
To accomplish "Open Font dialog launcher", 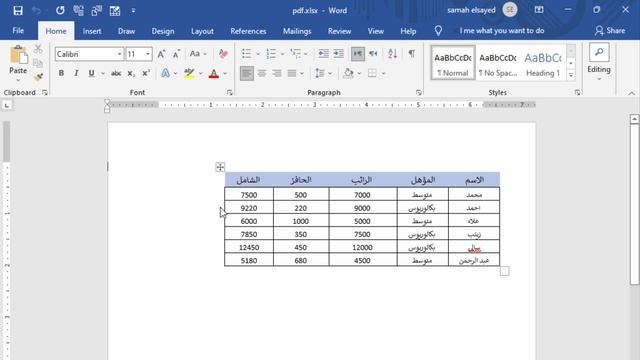I will (230, 93).
